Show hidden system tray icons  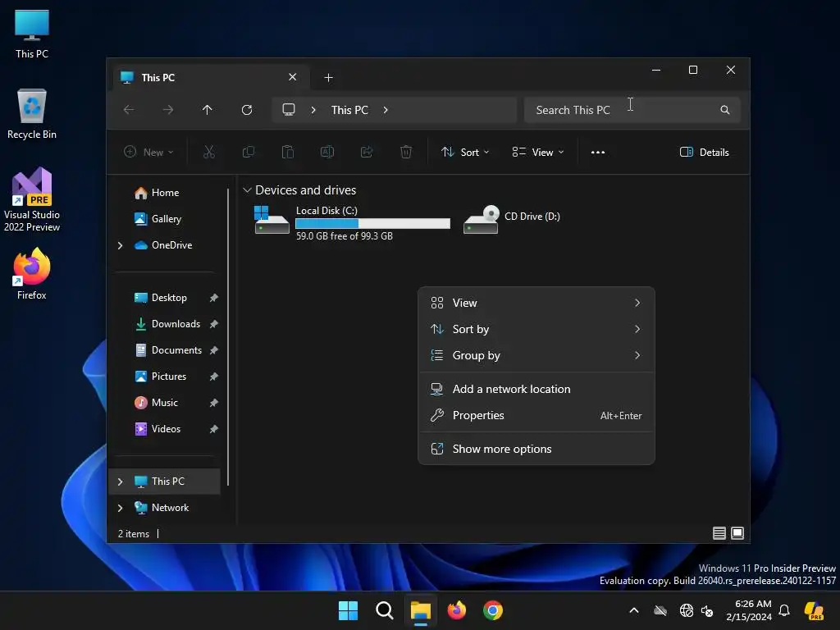(x=634, y=610)
